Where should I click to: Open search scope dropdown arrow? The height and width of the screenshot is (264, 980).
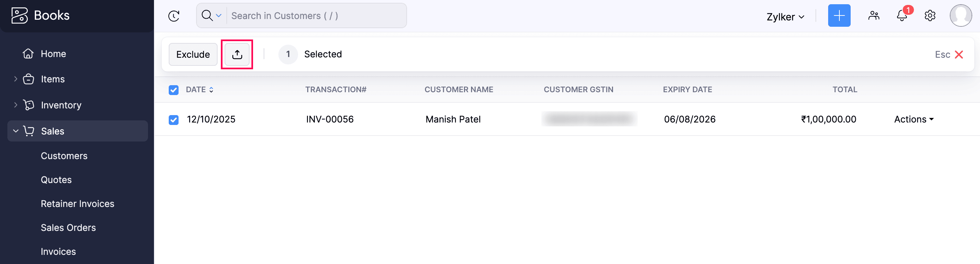tap(219, 15)
